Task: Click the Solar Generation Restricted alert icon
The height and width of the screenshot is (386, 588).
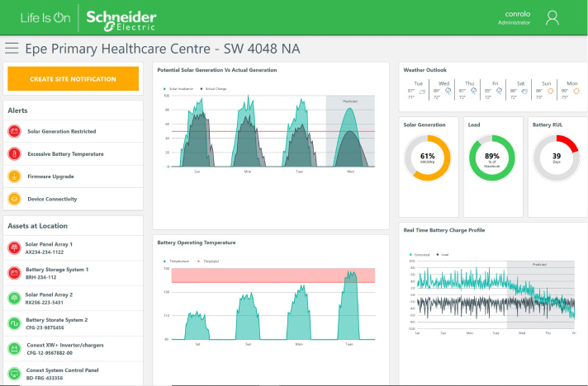Action: [x=14, y=131]
